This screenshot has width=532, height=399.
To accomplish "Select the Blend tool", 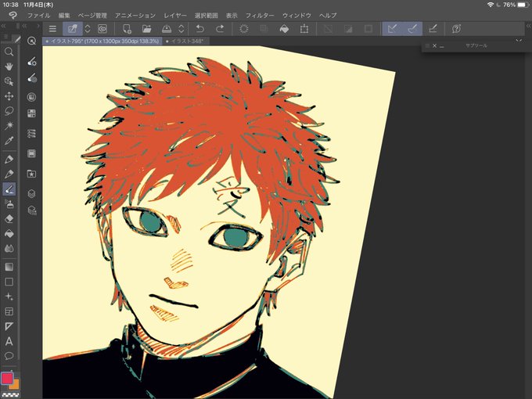I will coord(9,249).
